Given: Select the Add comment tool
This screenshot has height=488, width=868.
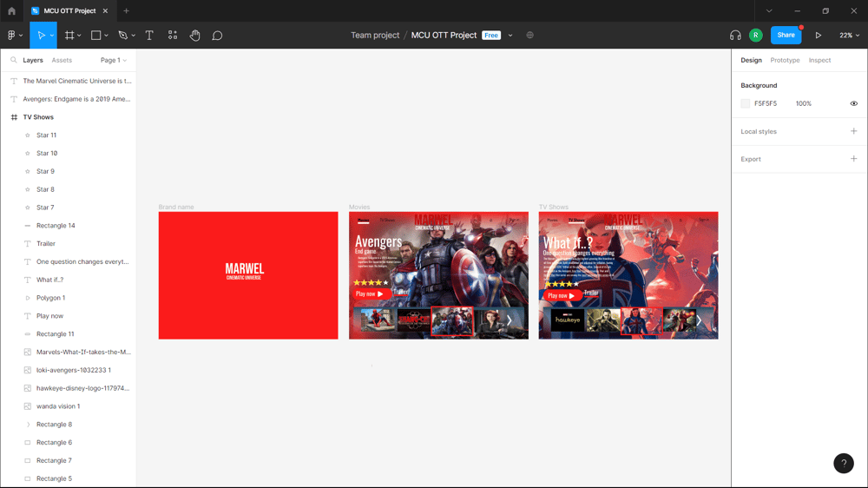Looking at the screenshot, I should click(218, 36).
